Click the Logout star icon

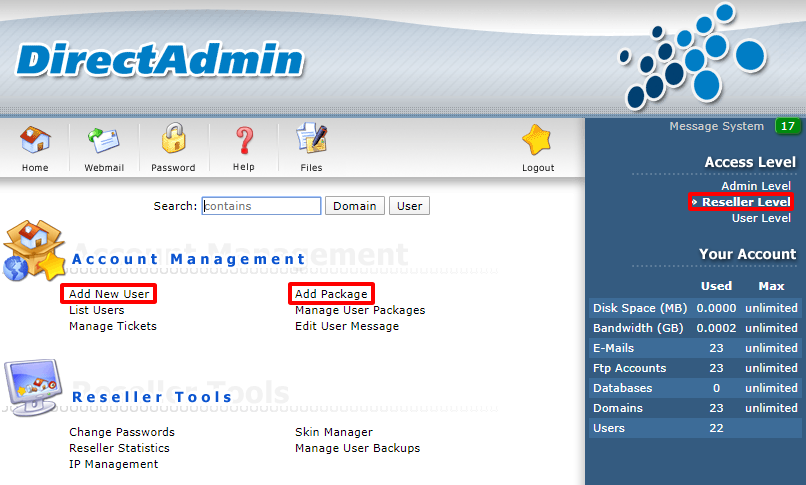point(536,140)
